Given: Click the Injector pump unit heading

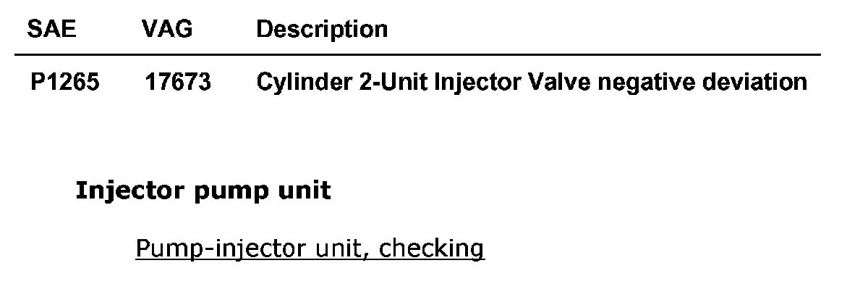Looking at the screenshot, I should point(203,192).
